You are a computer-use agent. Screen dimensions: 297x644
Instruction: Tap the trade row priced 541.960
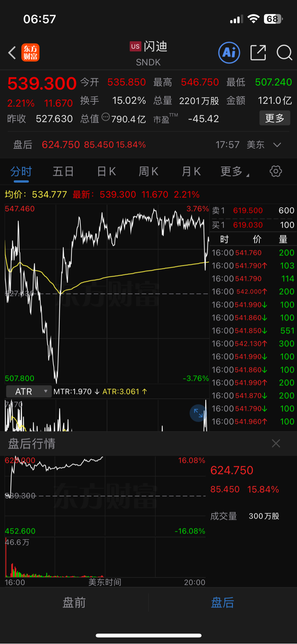pyautogui.click(x=253, y=422)
